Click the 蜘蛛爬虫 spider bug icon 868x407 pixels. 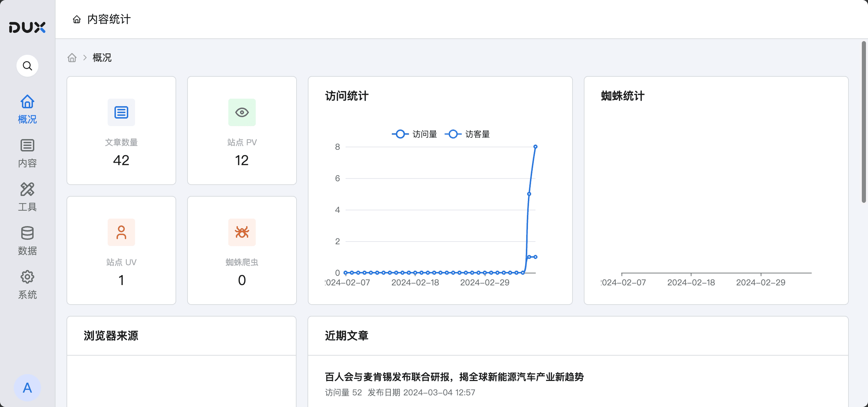pyautogui.click(x=242, y=232)
